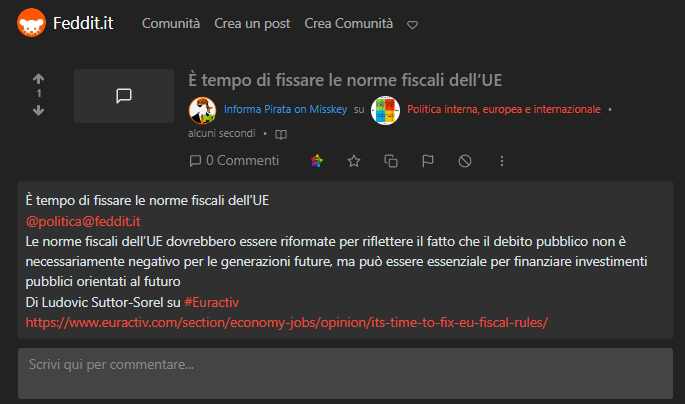685x404 pixels.
Task: Upvote the EU fiscal rules post
Action: click(x=38, y=79)
